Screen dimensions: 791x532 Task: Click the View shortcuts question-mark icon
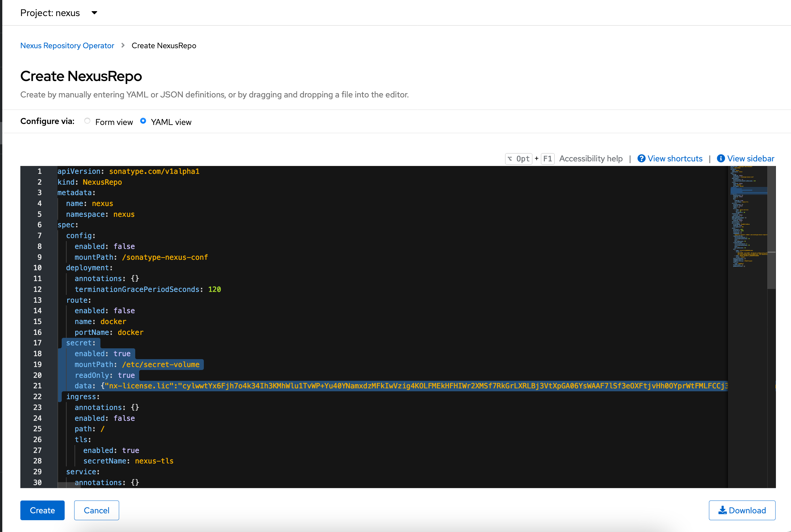pyautogui.click(x=641, y=158)
